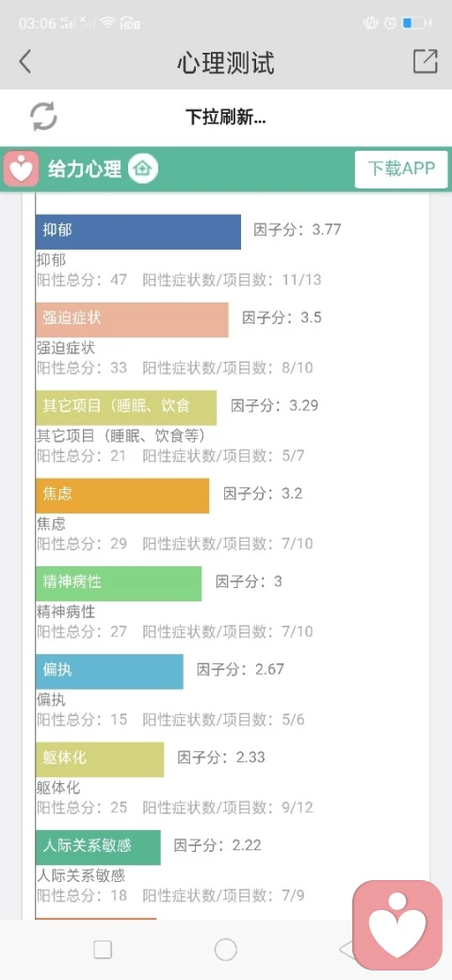Tap the pink heart logo in banner

click(22, 169)
